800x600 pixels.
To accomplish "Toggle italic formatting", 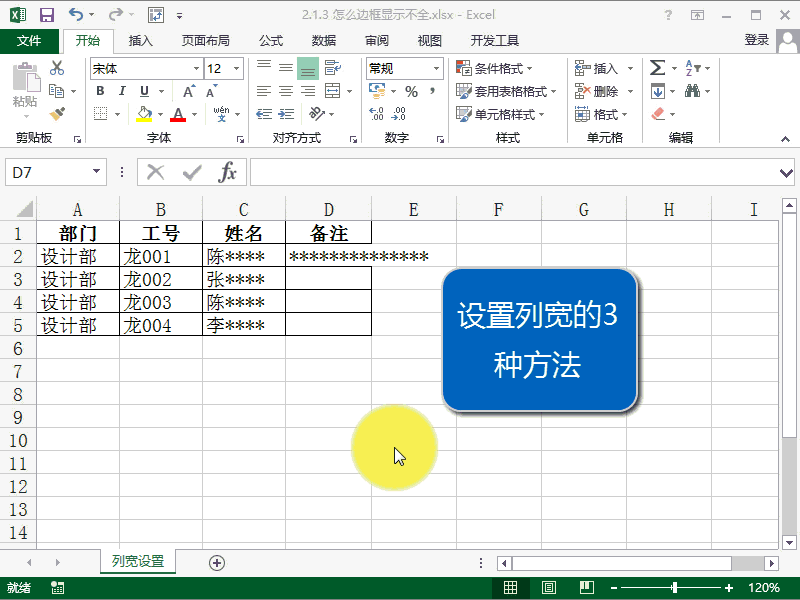I will pyautogui.click(x=122, y=90).
